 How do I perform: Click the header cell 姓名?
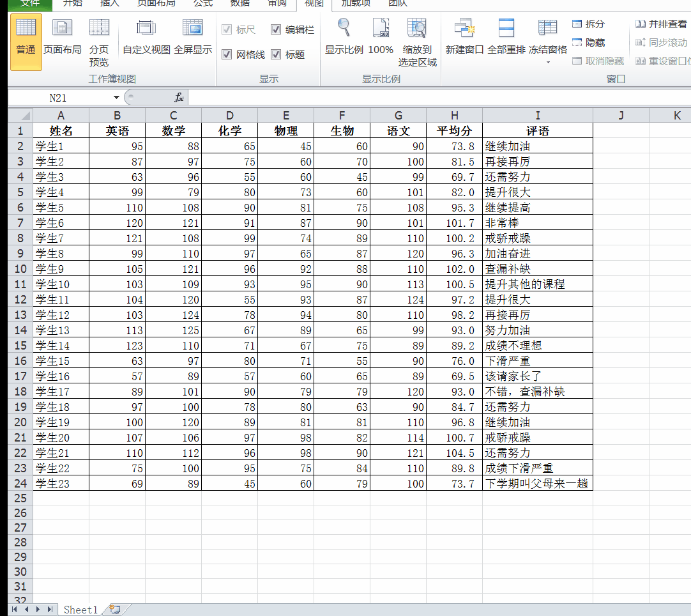(x=61, y=131)
